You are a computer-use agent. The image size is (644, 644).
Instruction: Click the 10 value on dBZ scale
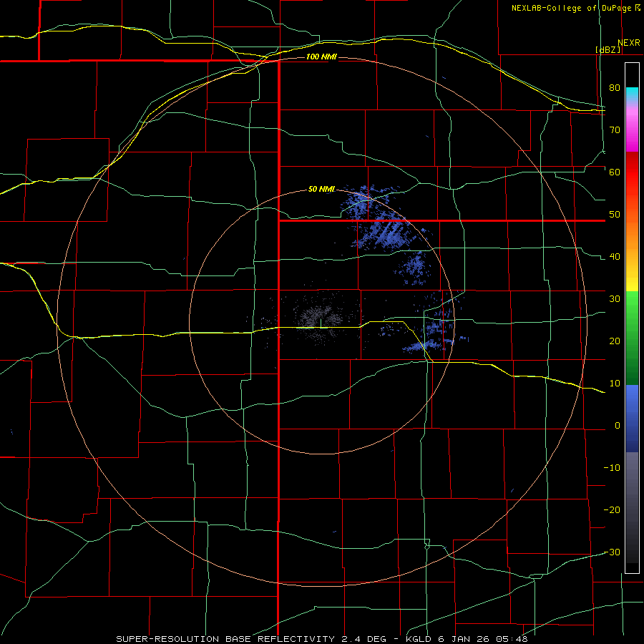pyautogui.click(x=615, y=384)
